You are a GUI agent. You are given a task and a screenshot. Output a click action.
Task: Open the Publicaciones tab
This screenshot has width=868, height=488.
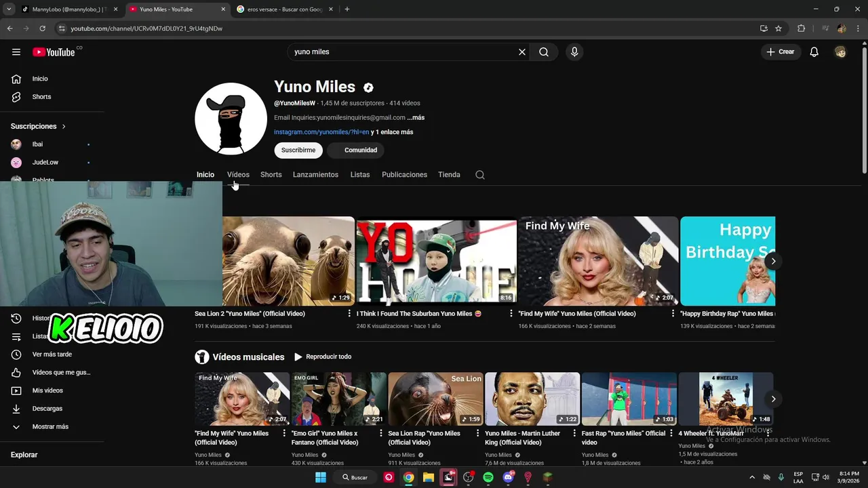404,175
